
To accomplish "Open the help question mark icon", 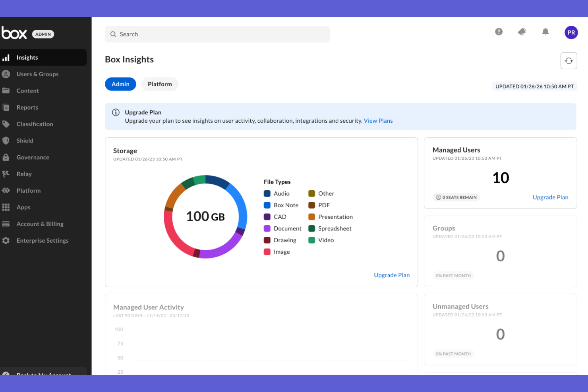I will [x=499, y=32].
